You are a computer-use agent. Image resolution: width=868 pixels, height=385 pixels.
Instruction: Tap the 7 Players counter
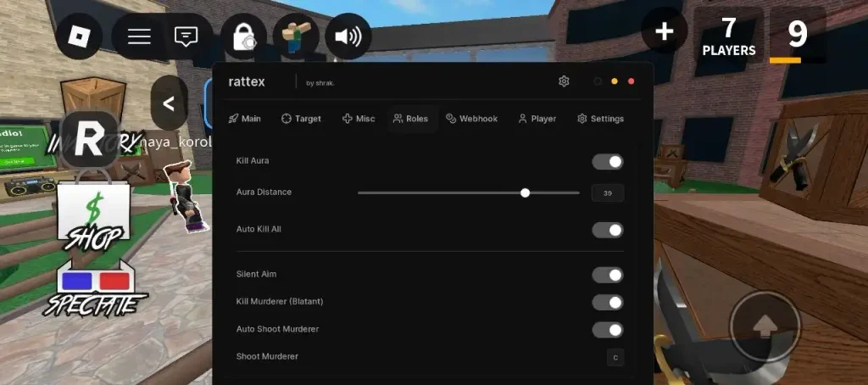click(728, 36)
